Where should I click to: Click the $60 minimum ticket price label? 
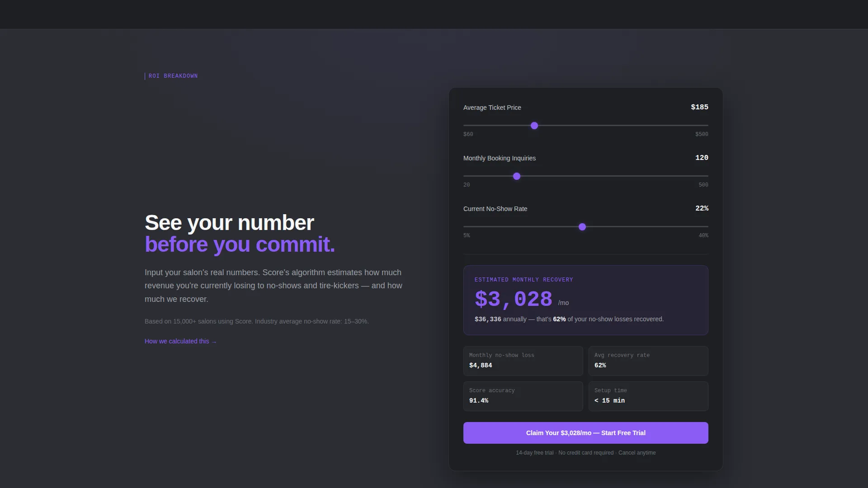point(468,134)
